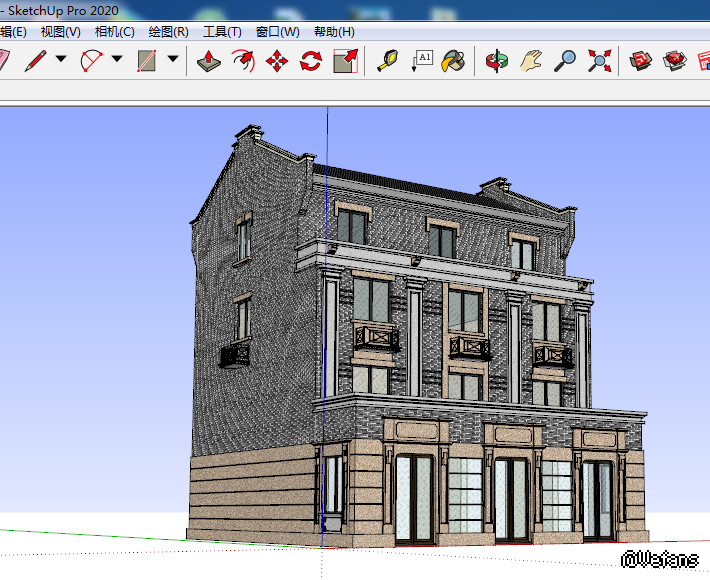Select the Text label tool
This screenshot has height=580, width=710.
tap(421, 61)
